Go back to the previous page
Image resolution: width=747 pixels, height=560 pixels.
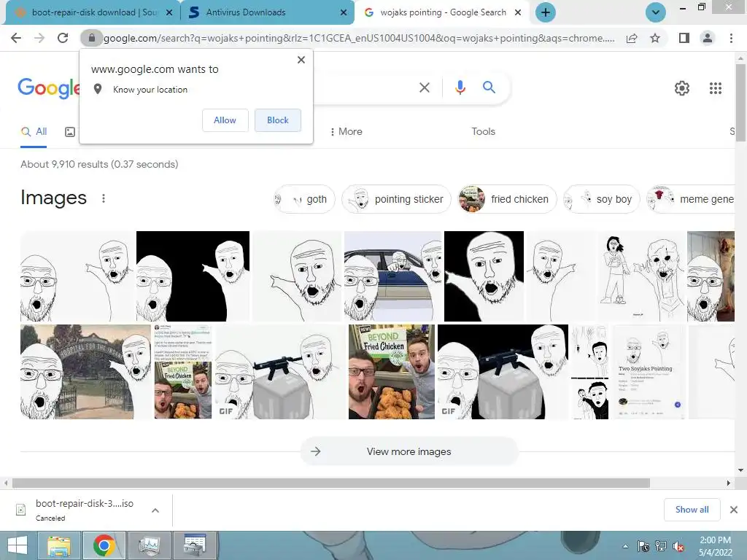[x=16, y=38]
